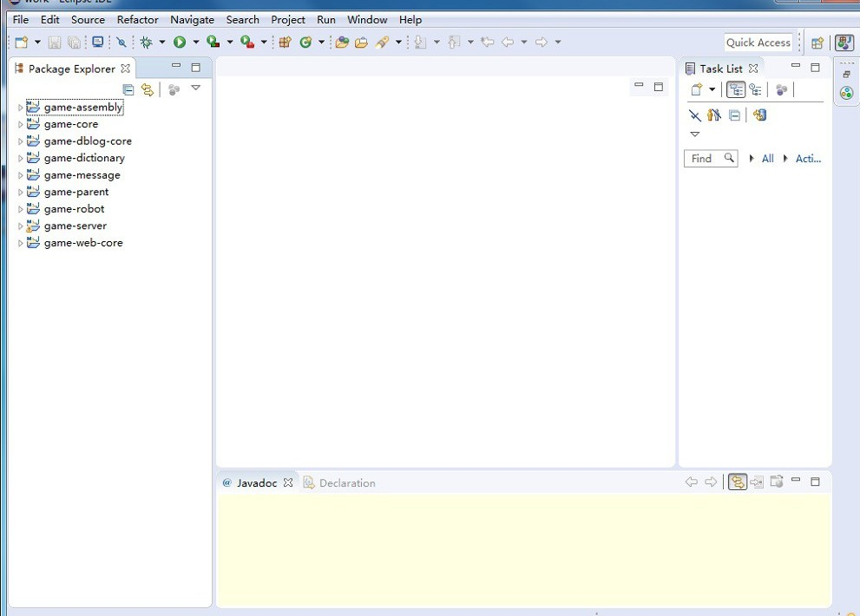Expand the game-server project node
Screen dimensions: 860x616
pos(21,226)
